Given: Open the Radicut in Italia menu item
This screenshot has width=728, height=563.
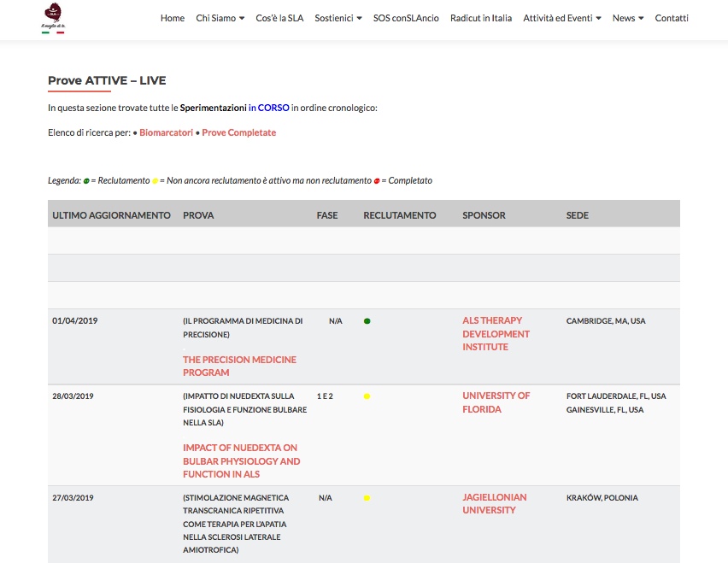Looking at the screenshot, I should click(x=481, y=18).
